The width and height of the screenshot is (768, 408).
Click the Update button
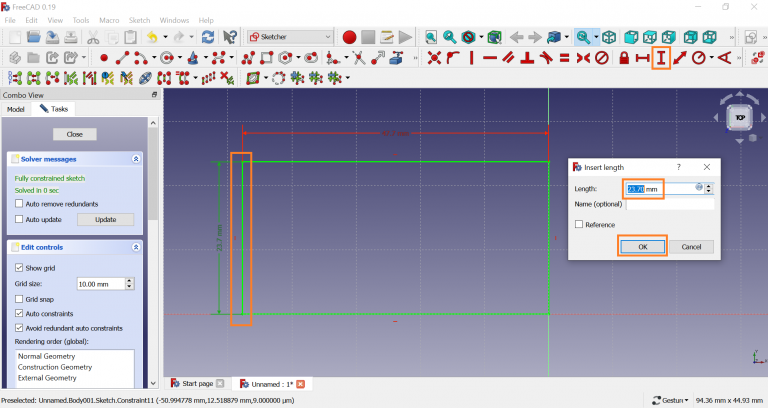pos(105,219)
